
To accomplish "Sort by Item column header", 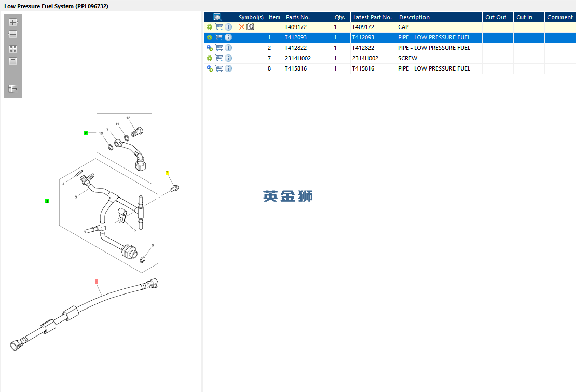I will tap(275, 17).
